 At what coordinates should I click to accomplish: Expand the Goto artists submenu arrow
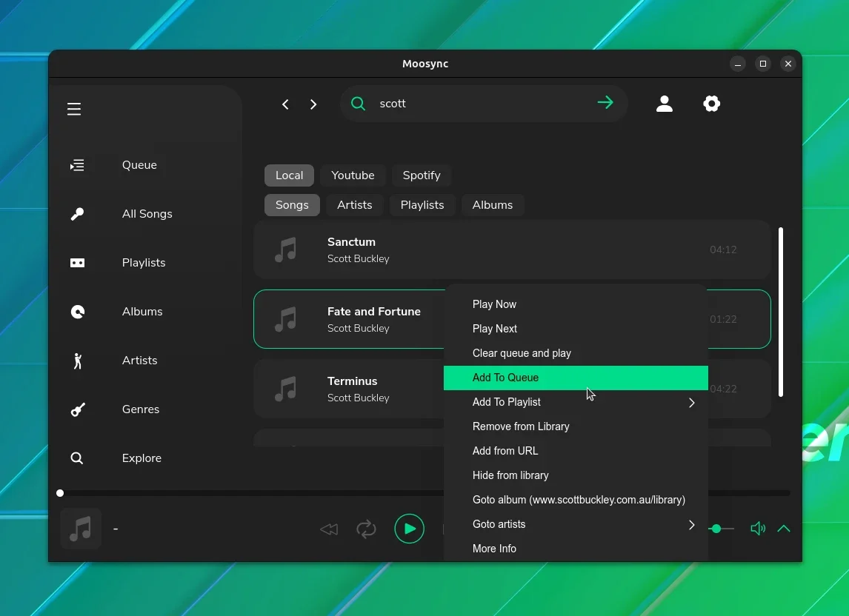(x=691, y=524)
